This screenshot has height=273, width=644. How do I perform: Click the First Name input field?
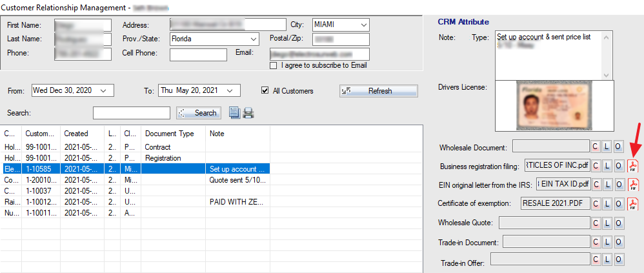coord(83,25)
